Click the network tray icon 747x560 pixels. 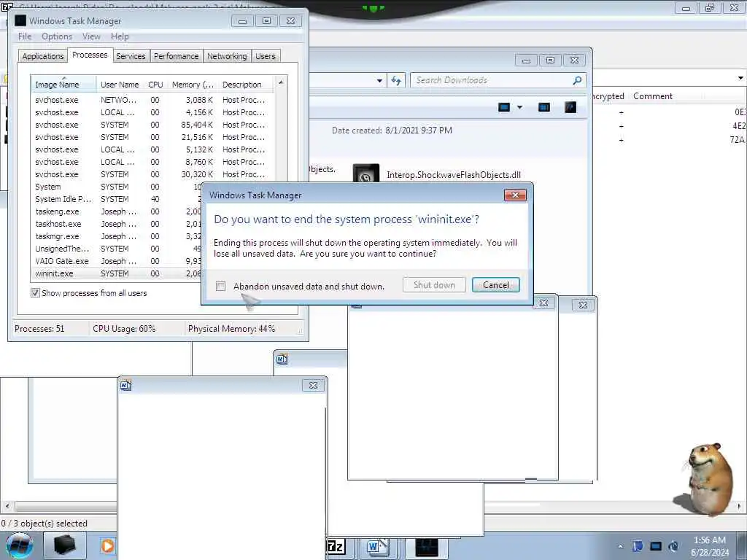coord(656,546)
